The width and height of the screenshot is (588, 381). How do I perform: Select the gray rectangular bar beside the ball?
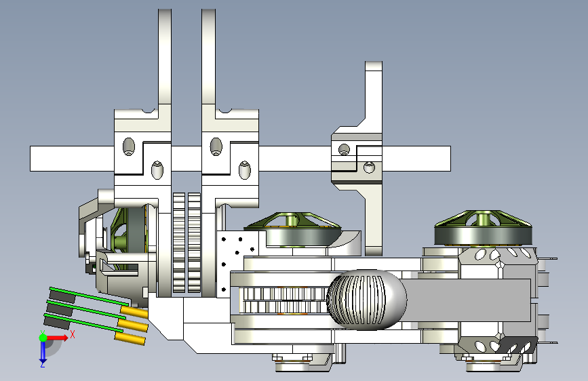[467, 300]
